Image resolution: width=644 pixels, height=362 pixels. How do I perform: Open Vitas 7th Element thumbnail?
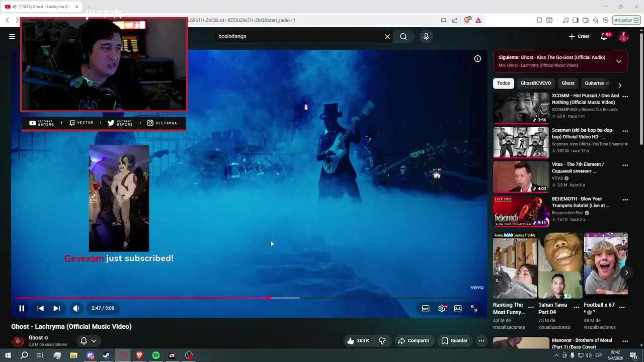[x=521, y=177]
